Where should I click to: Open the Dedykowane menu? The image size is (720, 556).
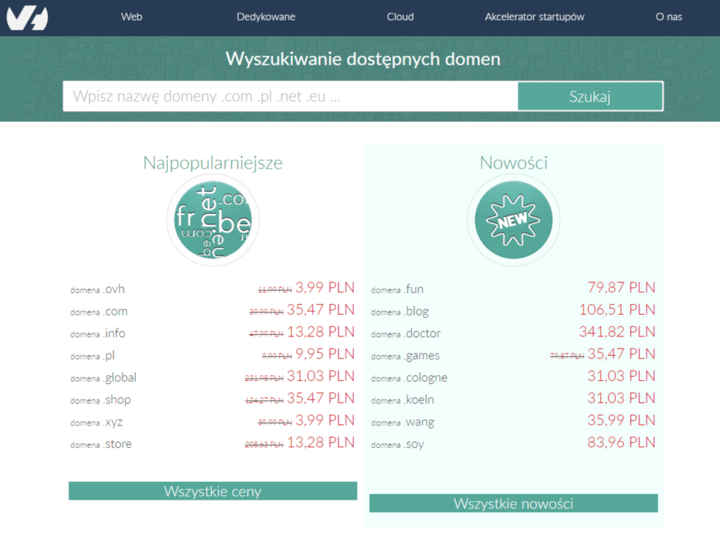click(266, 17)
